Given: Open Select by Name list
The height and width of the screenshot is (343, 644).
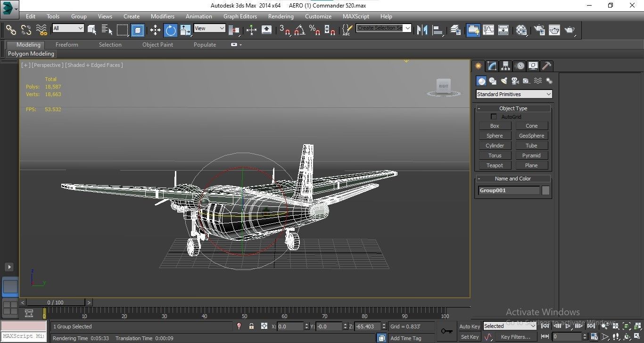Looking at the screenshot, I should tap(107, 30).
